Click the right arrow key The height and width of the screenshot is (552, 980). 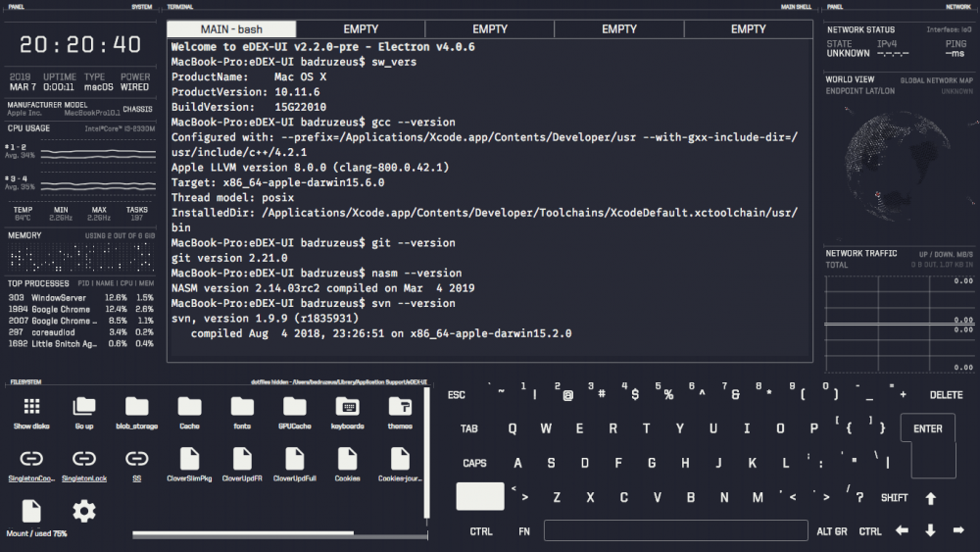pos(958,530)
